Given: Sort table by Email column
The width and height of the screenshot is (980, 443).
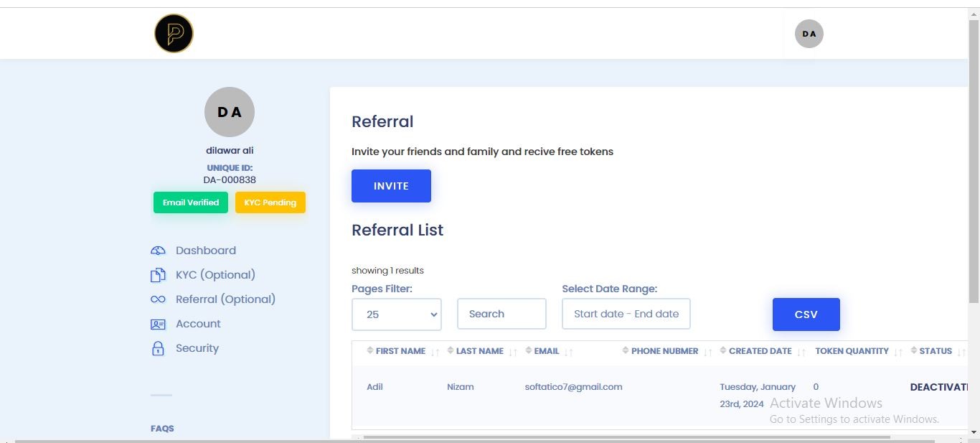Looking at the screenshot, I should coord(546,351).
